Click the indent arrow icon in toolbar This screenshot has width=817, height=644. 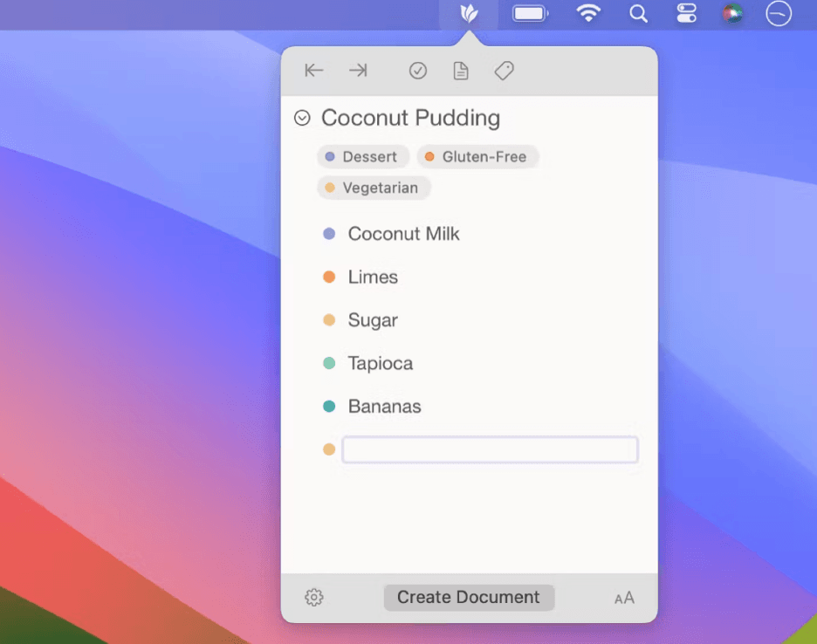pyautogui.click(x=358, y=71)
